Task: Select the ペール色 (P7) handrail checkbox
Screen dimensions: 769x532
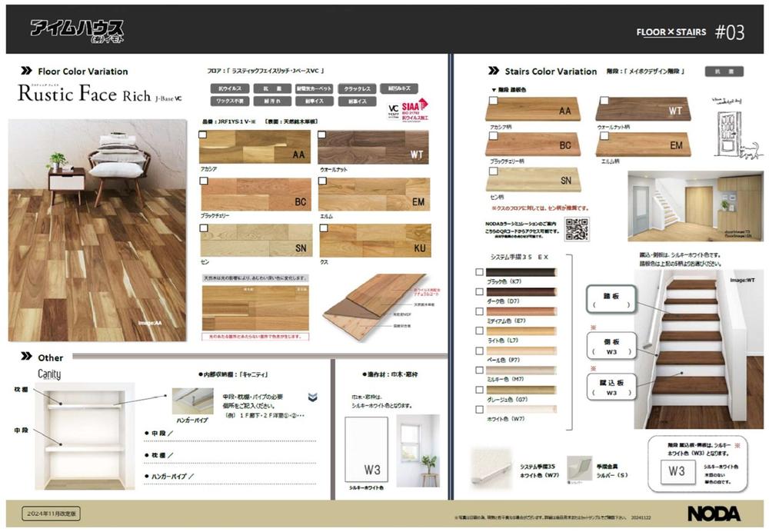Action: [x=480, y=351]
